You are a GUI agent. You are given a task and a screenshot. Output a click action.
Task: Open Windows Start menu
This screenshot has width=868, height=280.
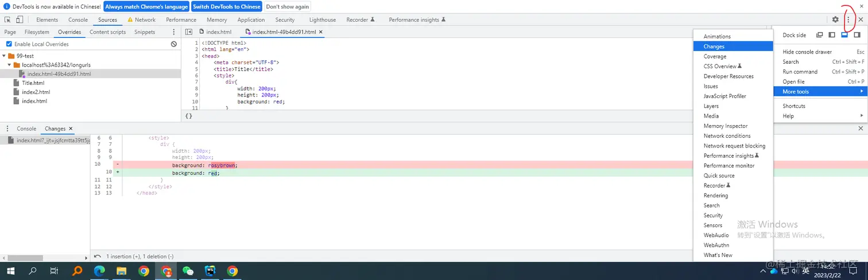point(10,271)
